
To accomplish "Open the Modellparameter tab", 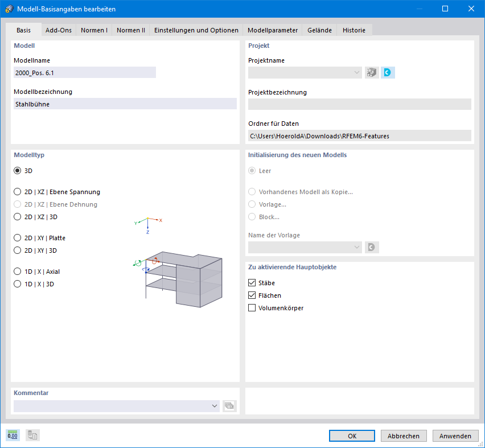I will tap(273, 30).
